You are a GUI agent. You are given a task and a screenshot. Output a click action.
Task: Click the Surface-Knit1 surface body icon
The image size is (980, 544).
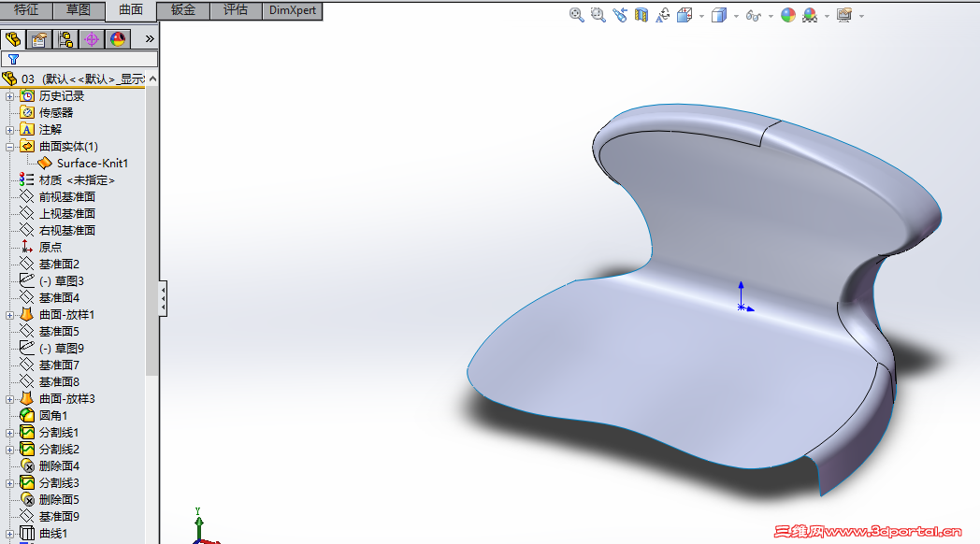click(x=45, y=163)
